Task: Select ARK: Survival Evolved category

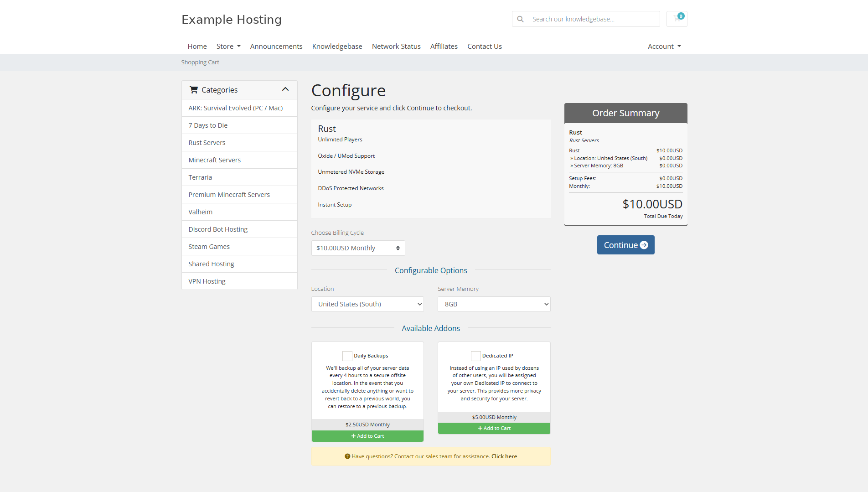Action: pyautogui.click(x=239, y=108)
